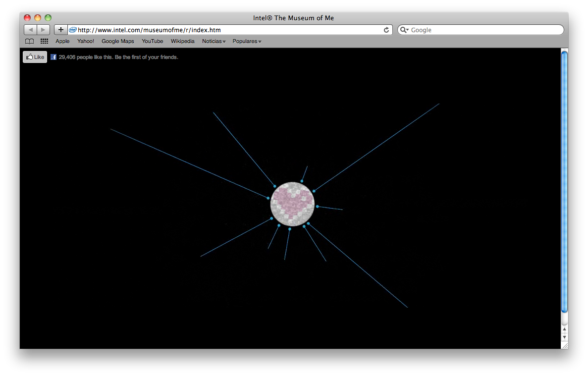Viewport: 588px width, 376px height.
Task: Click the Forward navigation arrow
Action: pyautogui.click(x=44, y=30)
